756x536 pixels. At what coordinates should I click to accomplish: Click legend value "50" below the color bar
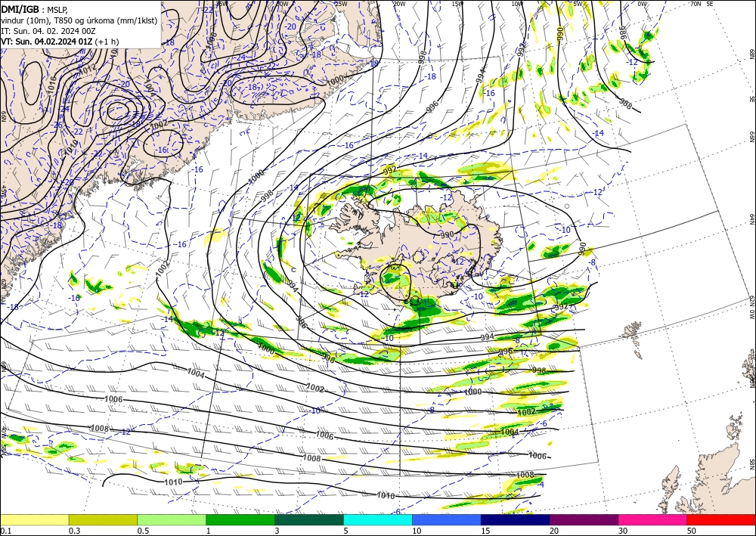(x=692, y=531)
